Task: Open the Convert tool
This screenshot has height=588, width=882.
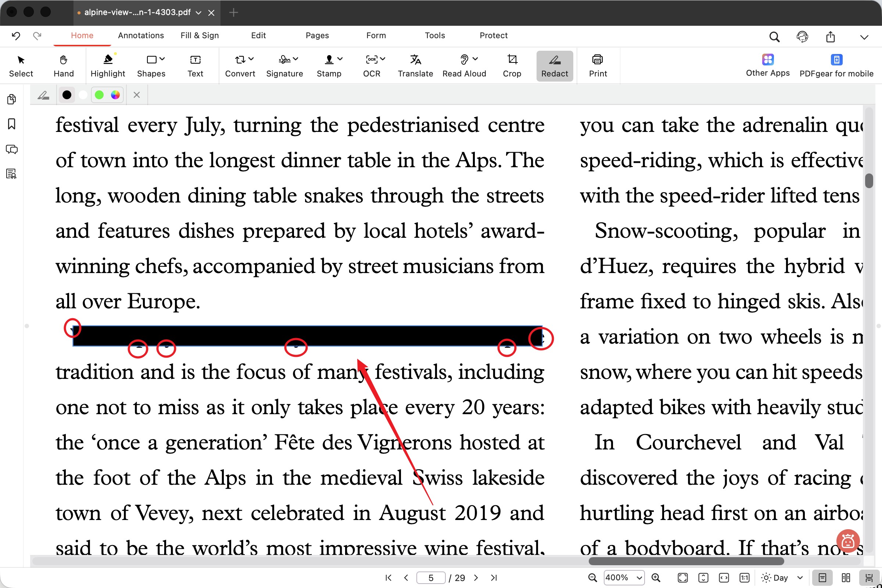Action: [240, 66]
